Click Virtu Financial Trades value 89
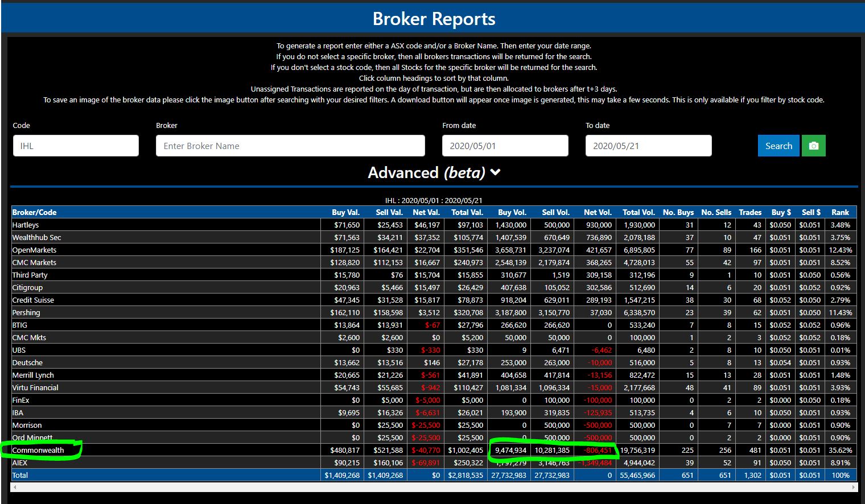This screenshot has width=865, height=504. 757,387
